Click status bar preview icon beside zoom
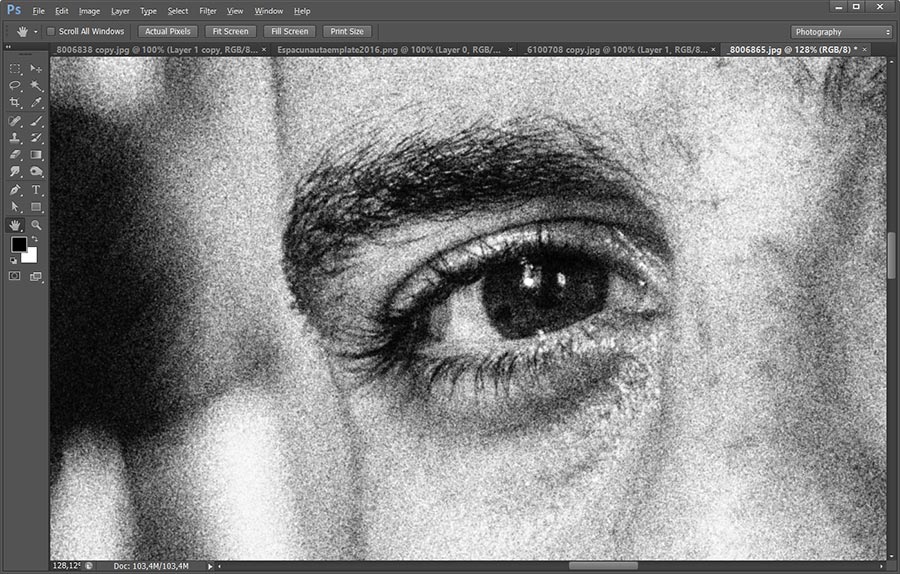900x574 pixels. [x=89, y=566]
